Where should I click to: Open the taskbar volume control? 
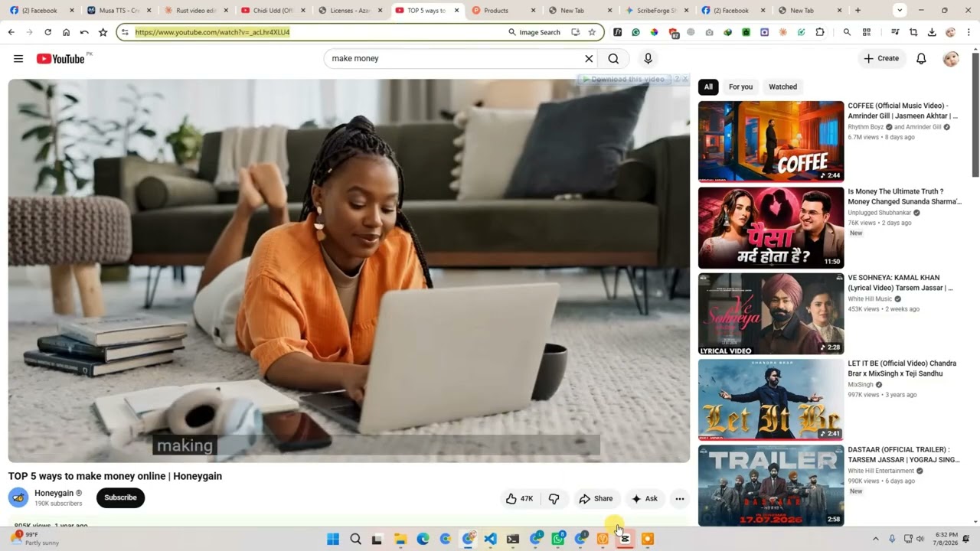coord(920,539)
